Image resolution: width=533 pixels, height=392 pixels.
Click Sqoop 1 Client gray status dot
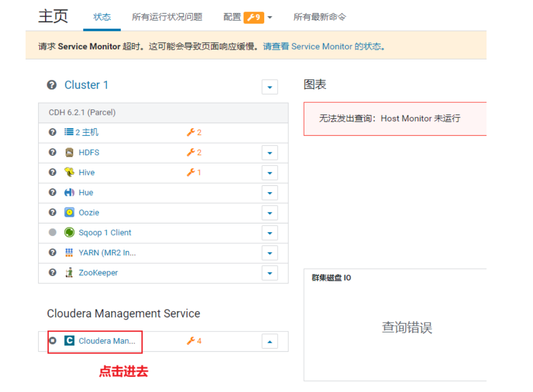[52, 232]
